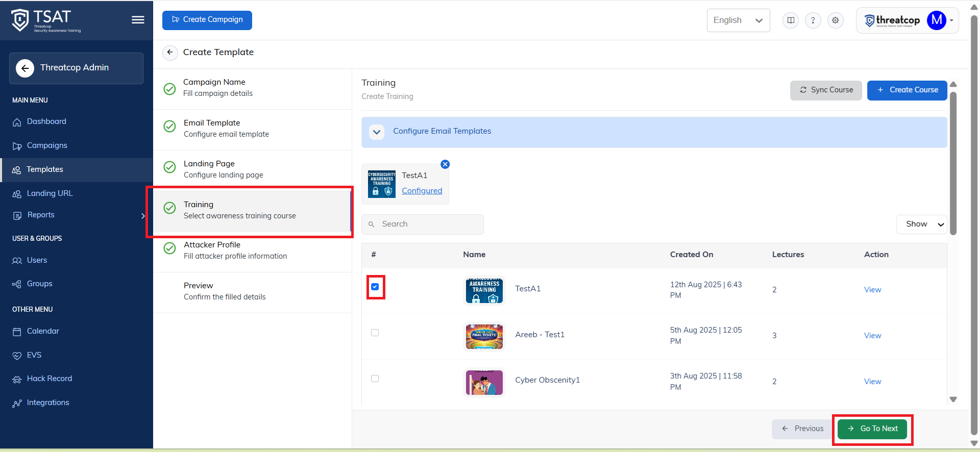Click the Calendar sidebar icon
The image size is (980, 452).
17,332
